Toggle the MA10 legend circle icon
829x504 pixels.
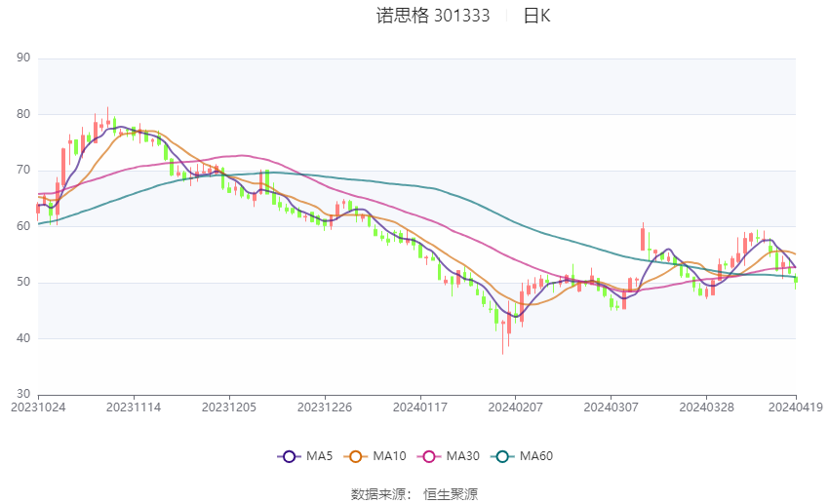click(x=355, y=456)
